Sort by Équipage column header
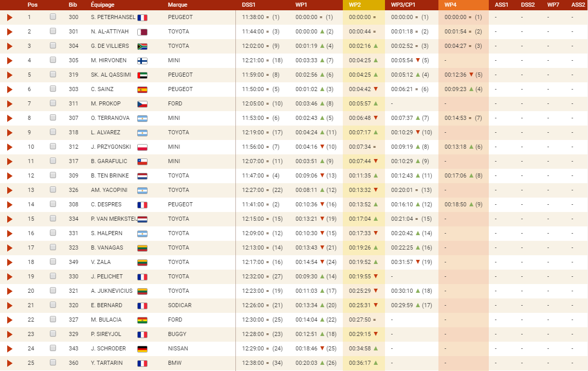 102,5
